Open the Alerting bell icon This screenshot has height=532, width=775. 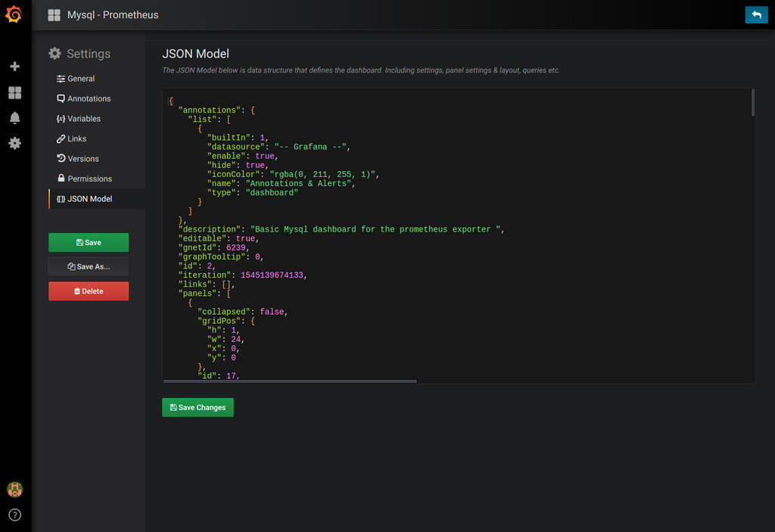click(15, 117)
